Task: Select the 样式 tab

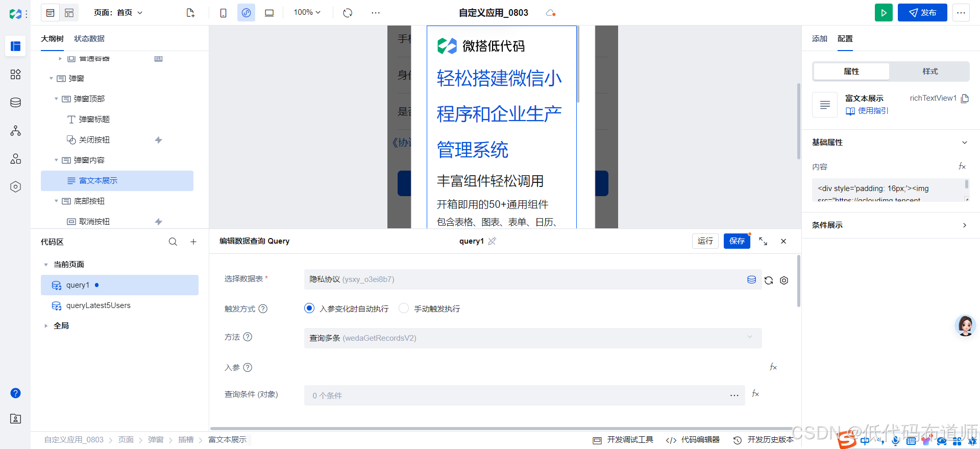Action: coord(930,72)
